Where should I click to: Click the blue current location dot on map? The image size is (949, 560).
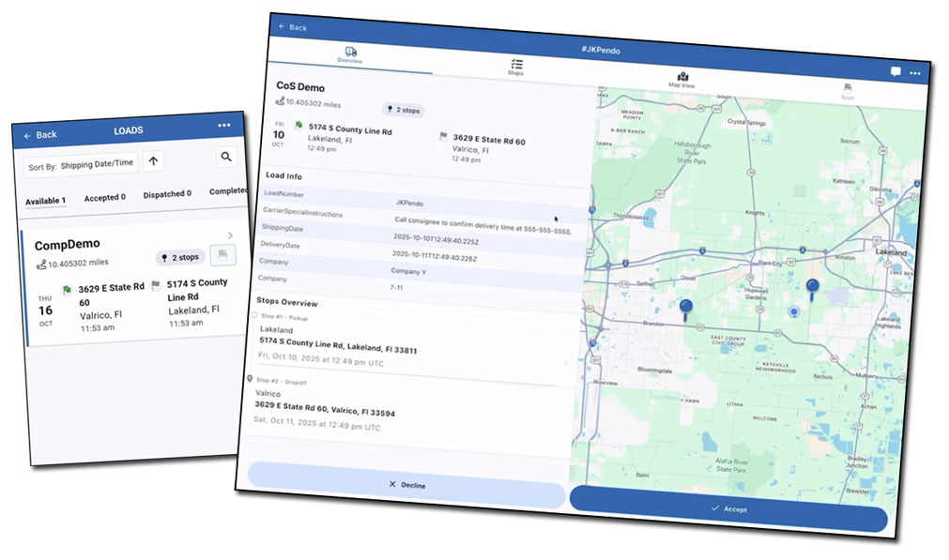pos(793,311)
